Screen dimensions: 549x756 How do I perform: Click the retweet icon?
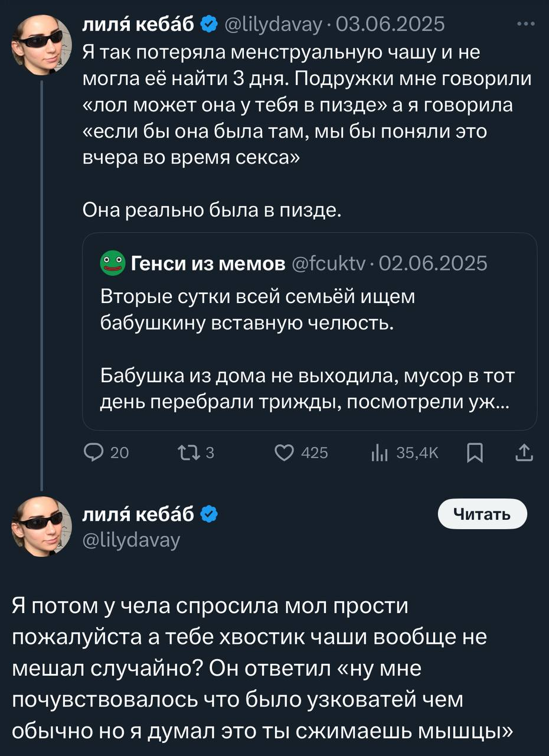coord(186,452)
